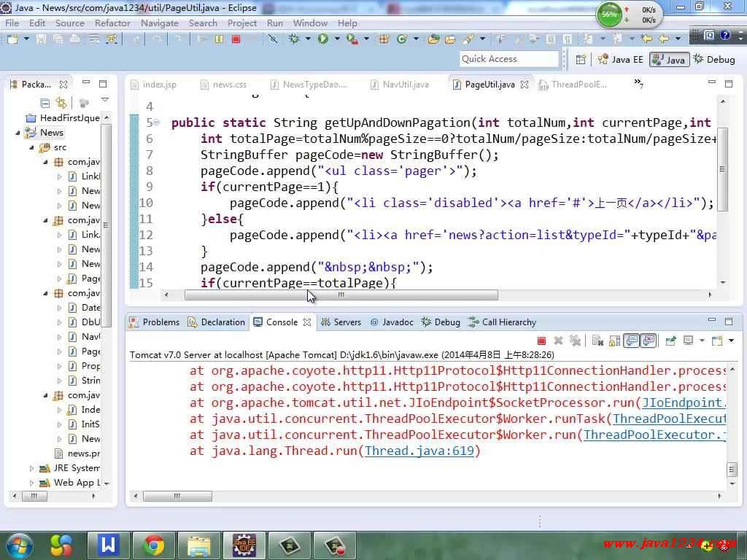Toggle Scroll Lock in Console toolbar
The height and width of the screenshot is (560, 747).
click(x=614, y=341)
